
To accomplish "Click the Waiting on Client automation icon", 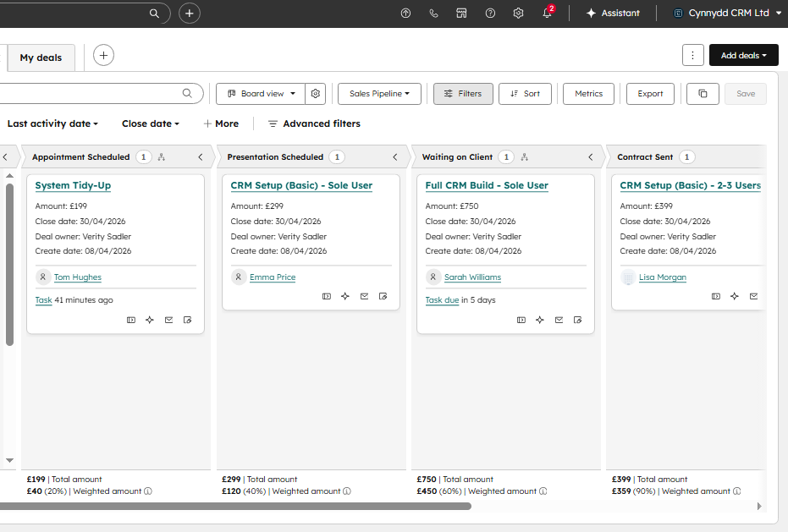I will click(x=525, y=157).
